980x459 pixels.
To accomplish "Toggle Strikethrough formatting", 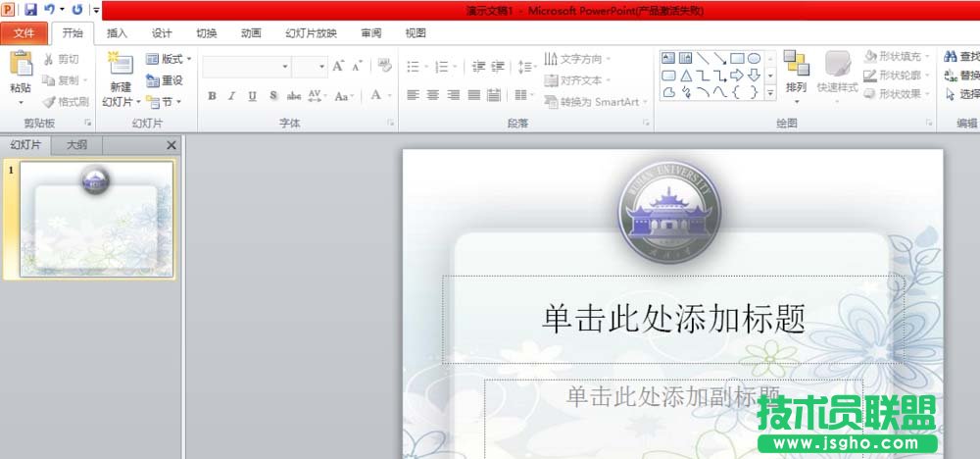I will pyautogui.click(x=294, y=96).
